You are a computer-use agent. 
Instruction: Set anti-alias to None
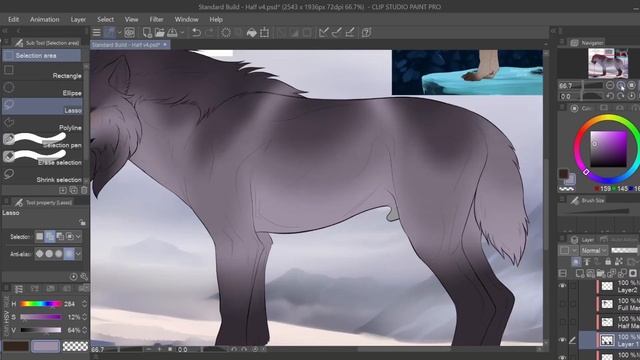pyautogui.click(x=40, y=254)
